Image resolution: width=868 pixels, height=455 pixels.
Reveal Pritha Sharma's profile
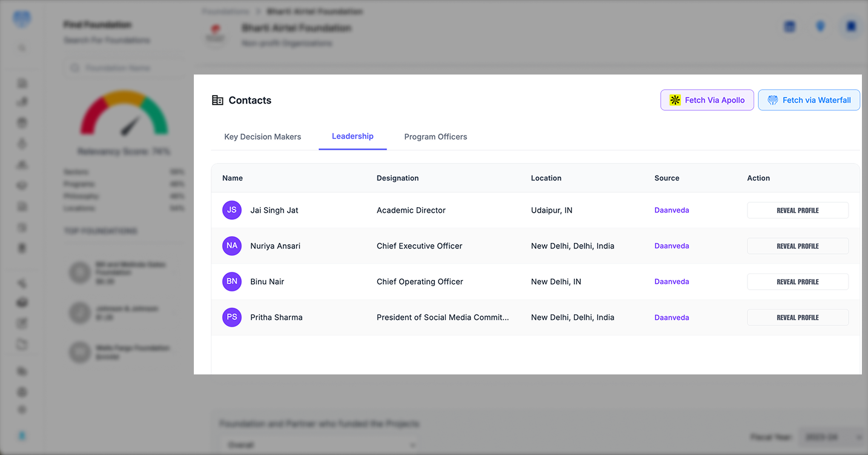[x=797, y=317]
